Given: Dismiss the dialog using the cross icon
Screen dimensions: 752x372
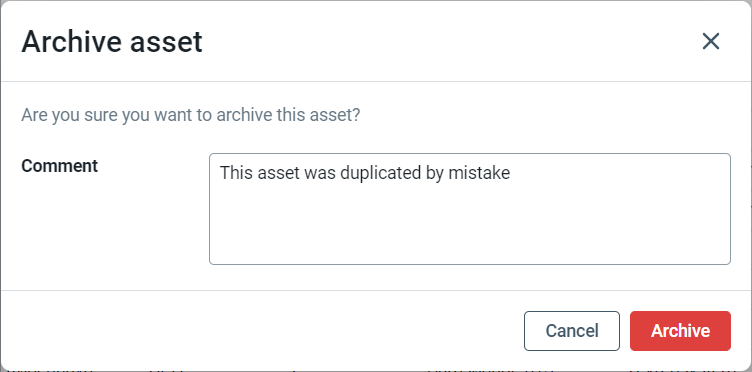Looking at the screenshot, I should [711, 41].
